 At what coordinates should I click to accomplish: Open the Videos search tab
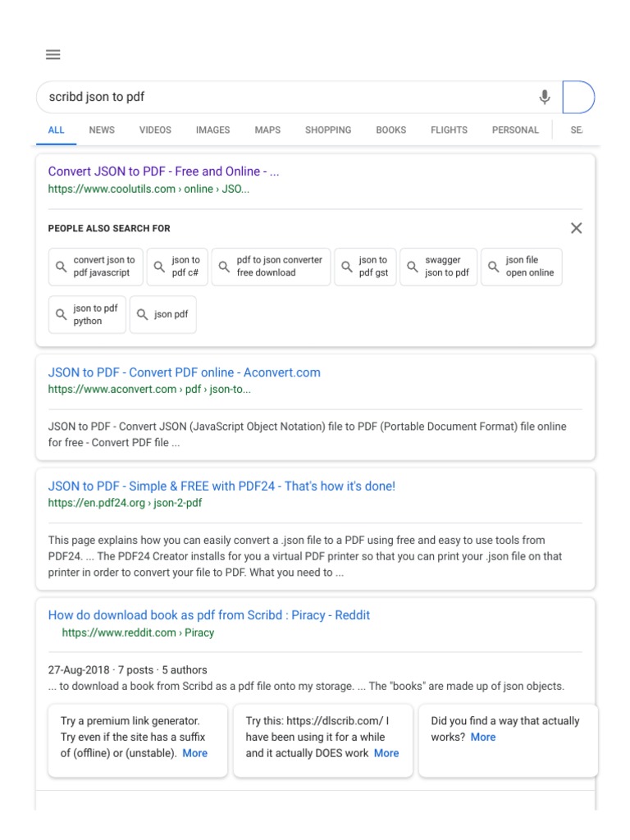pyautogui.click(x=155, y=130)
